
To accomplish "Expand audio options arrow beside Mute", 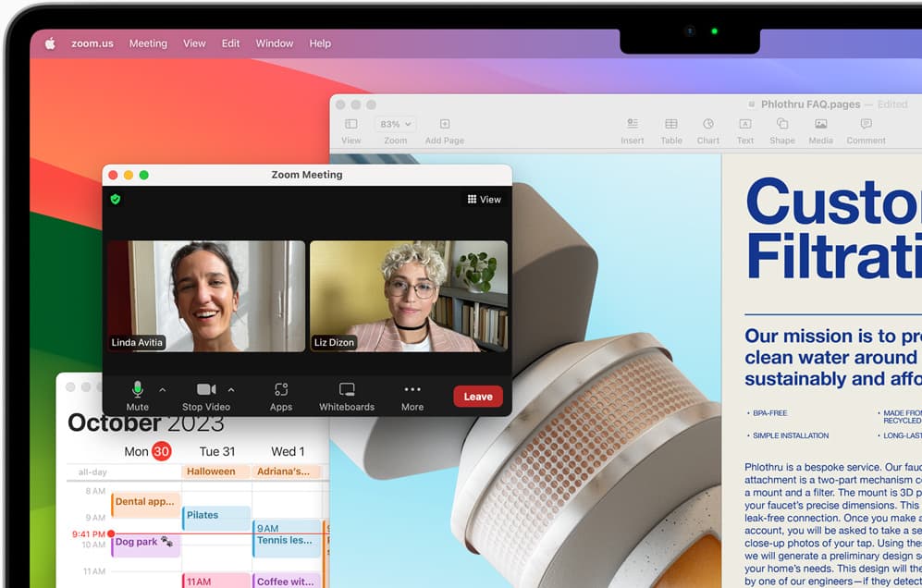I will (x=162, y=390).
